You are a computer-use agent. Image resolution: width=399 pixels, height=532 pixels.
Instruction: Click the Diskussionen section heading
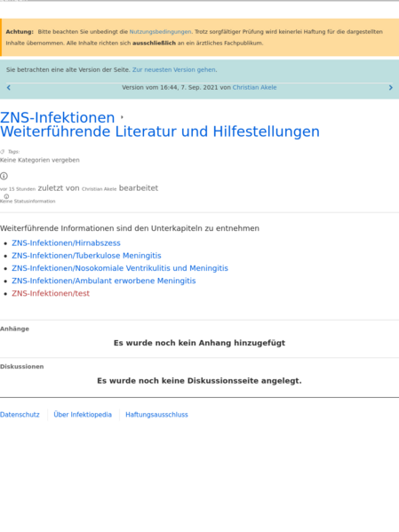coord(21,367)
